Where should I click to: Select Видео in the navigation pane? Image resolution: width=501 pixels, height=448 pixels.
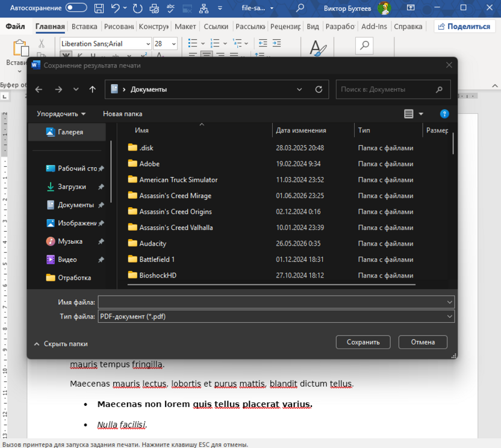(75, 260)
